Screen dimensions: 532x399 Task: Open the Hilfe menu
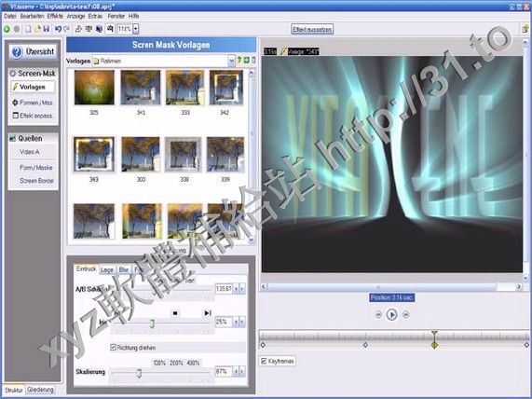point(133,16)
